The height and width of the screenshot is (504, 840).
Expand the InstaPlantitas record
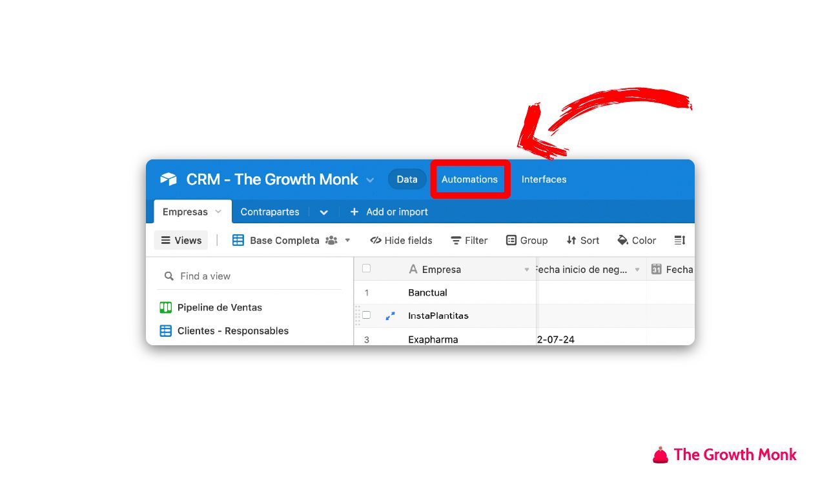[390, 316]
